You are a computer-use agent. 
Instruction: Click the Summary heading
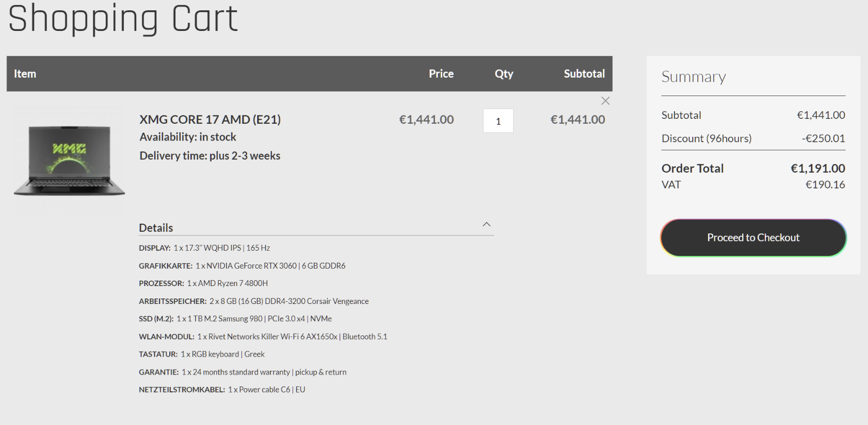[x=693, y=77]
